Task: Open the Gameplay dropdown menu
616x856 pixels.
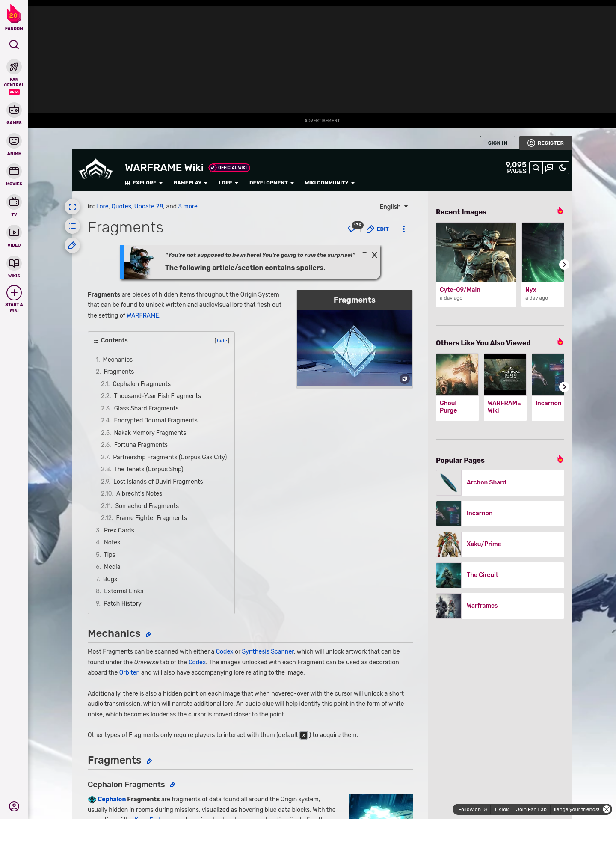Action: [190, 183]
